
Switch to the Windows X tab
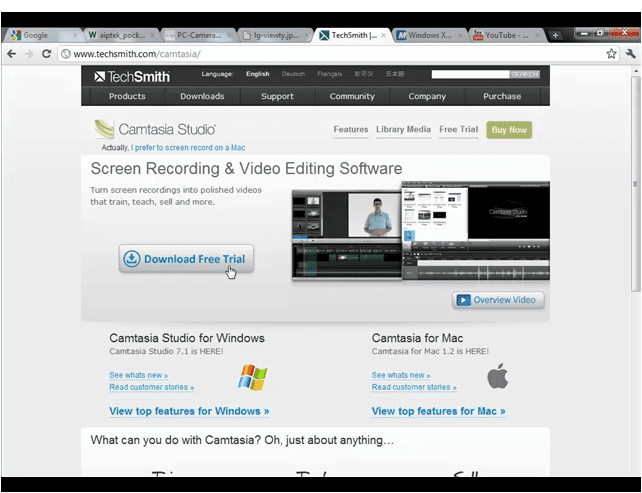[430, 35]
